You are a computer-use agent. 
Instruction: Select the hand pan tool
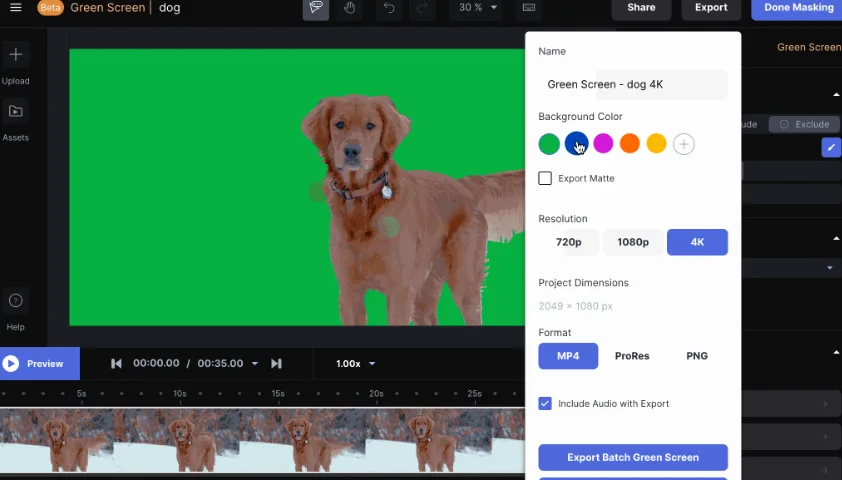[350, 8]
